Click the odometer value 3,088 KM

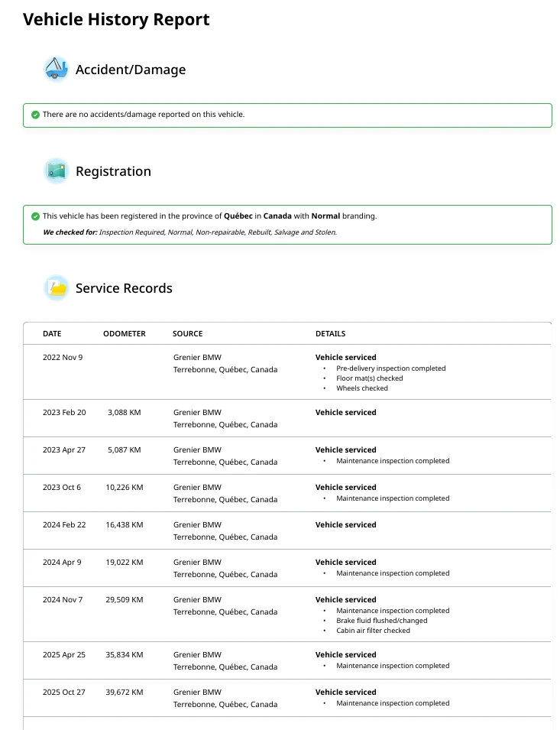coord(125,413)
